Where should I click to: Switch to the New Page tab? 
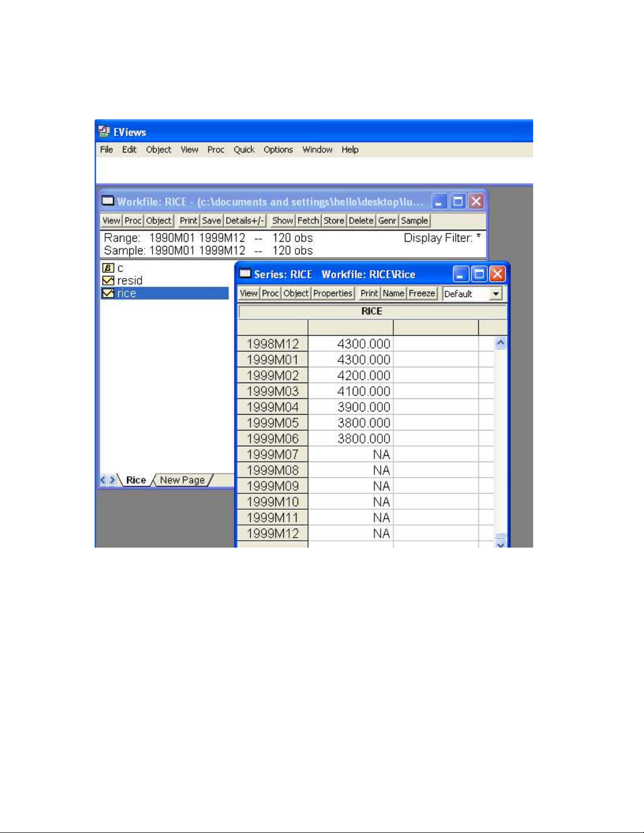[x=182, y=480]
